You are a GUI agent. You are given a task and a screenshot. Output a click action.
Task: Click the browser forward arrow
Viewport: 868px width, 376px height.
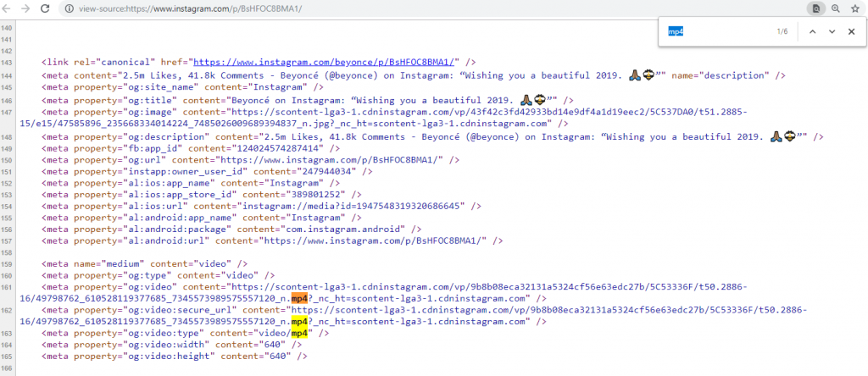click(25, 8)
